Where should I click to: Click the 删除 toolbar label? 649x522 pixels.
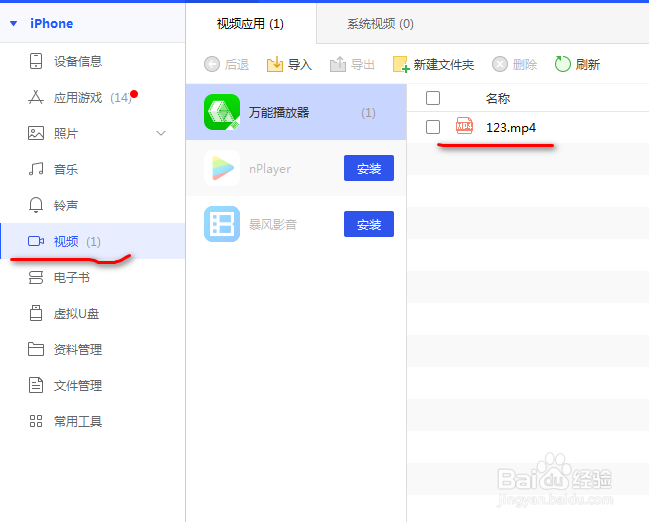pos(525,65)
